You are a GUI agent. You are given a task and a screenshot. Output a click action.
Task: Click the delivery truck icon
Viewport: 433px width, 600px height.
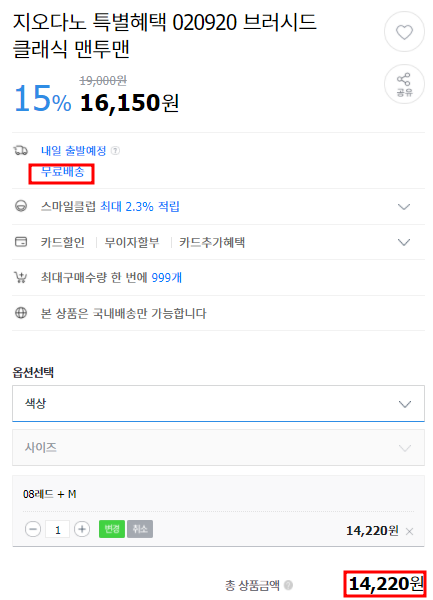click(21, 150)
